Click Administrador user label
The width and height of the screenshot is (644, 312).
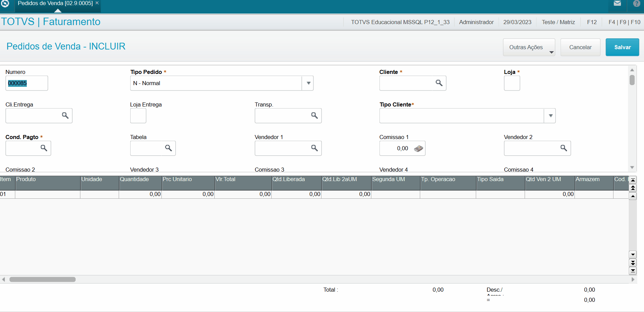tap(476, 22)
